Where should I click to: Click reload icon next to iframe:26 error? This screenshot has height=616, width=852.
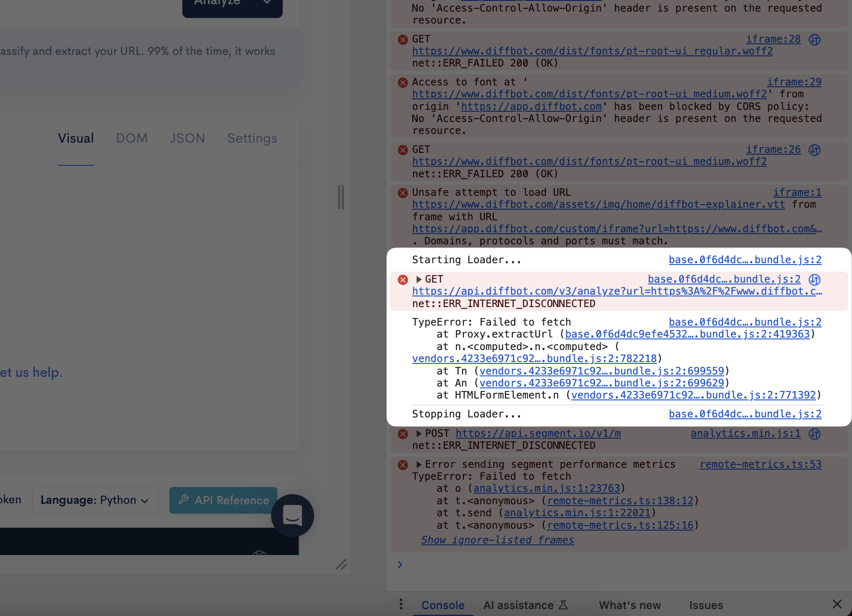click(815, 150)
